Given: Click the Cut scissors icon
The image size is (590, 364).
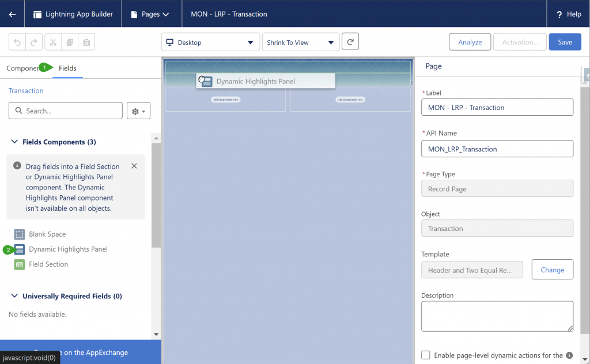Looking at the screenshot, I should (x=53, y=42).
